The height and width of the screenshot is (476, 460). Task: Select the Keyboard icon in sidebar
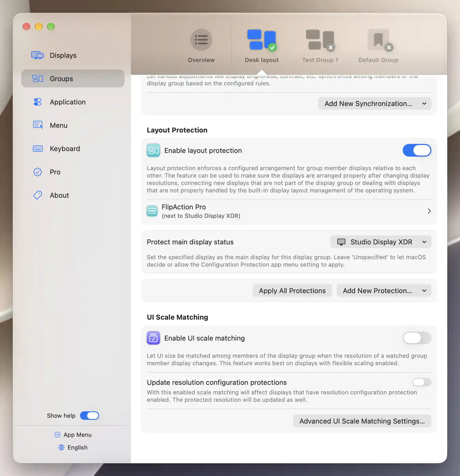37,148
